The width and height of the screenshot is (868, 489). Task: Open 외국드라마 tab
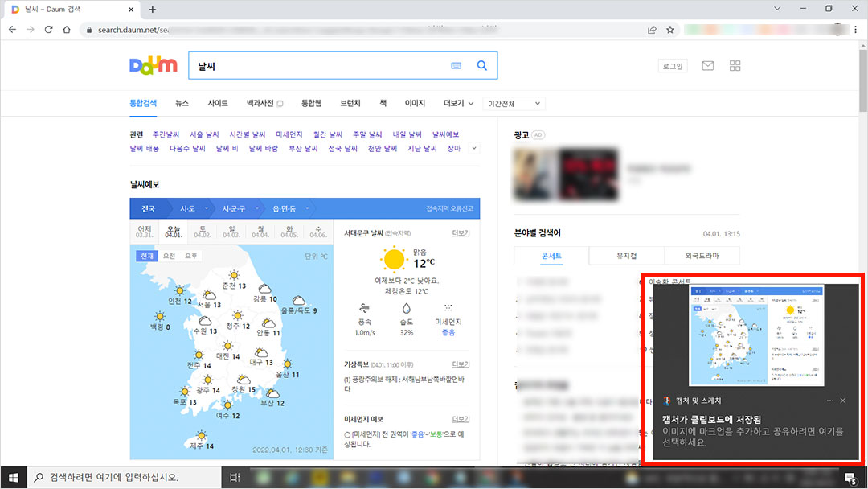point(702,256)
